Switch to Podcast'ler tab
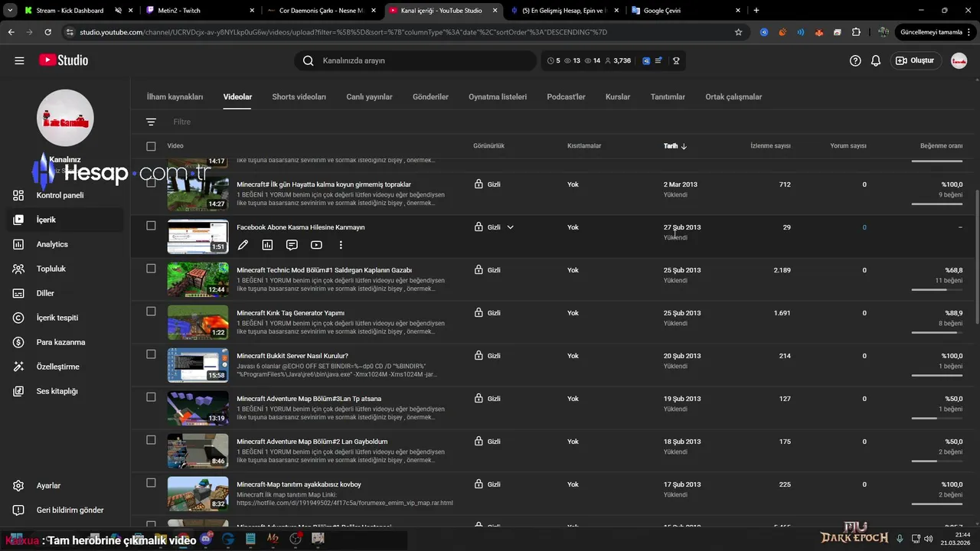This screenshot has height=551, width=980. click(x=566, y=97)
